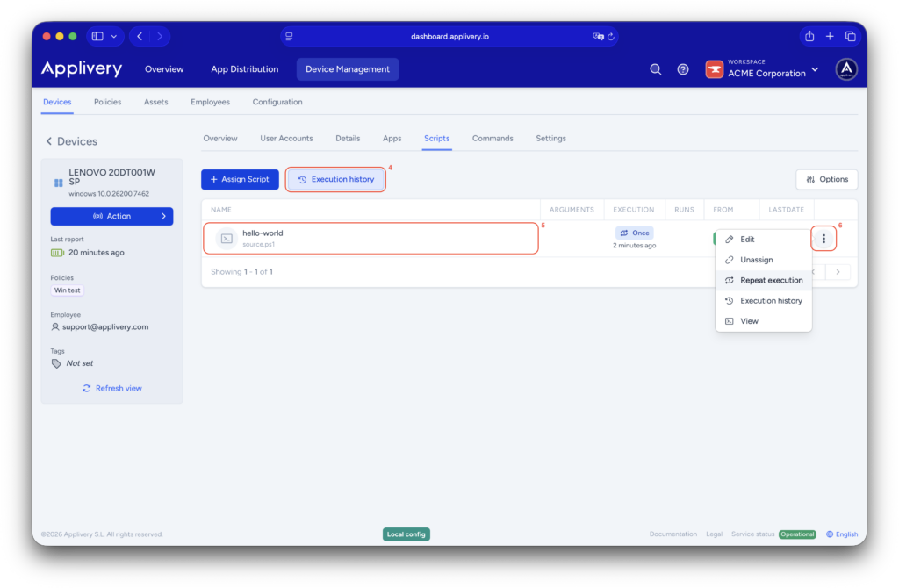Image resolution: width=899 pixels, height=588 pixels.
Task: Open the Options filter panel
Action: coord(826,179)
